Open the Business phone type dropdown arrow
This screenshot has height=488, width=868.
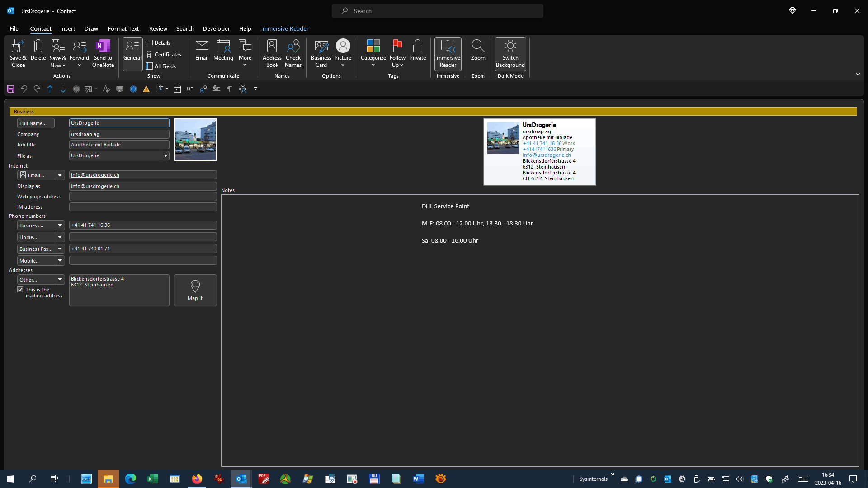(x=60, y=225)
